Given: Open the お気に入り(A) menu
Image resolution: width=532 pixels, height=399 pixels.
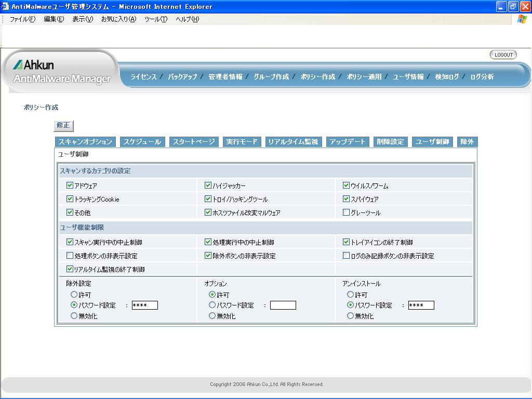Looking at the screenshot, I should tap(118, 19).
